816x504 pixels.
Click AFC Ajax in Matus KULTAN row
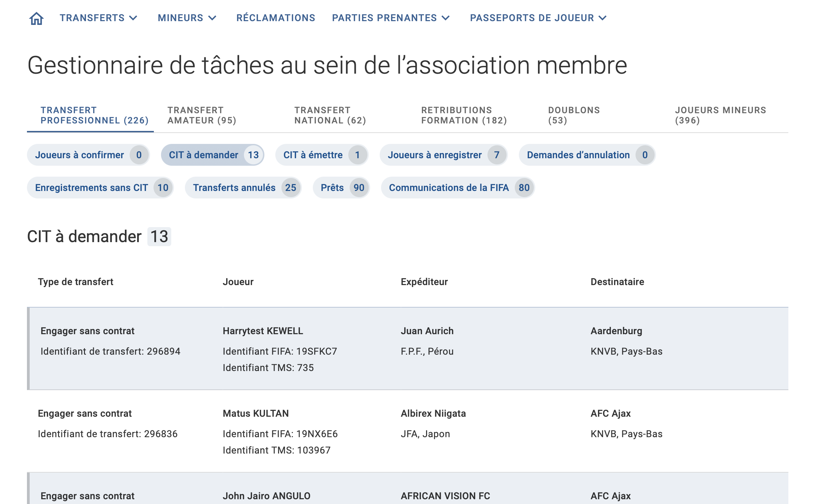tap(611, 413)
